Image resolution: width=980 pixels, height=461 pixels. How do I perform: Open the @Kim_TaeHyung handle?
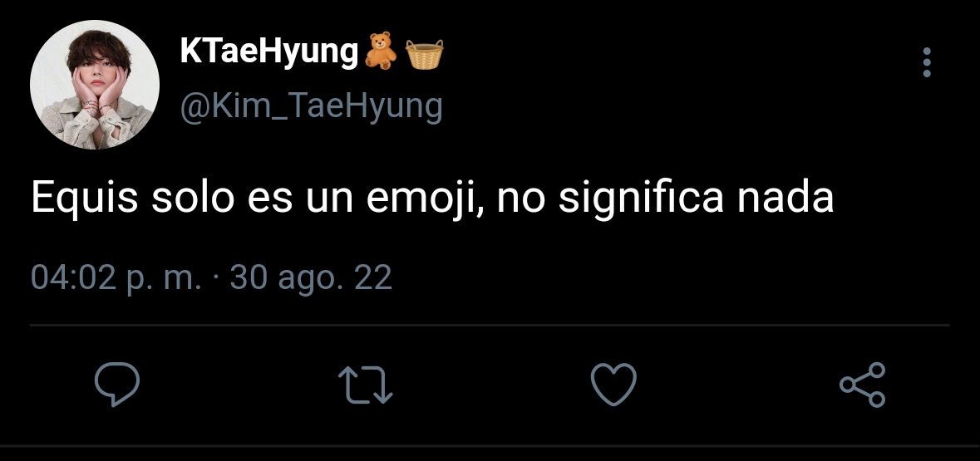click(311, 107)
